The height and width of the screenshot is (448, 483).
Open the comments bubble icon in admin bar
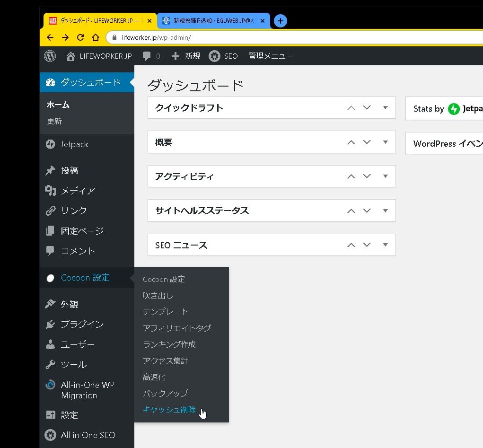pos(147,56)
